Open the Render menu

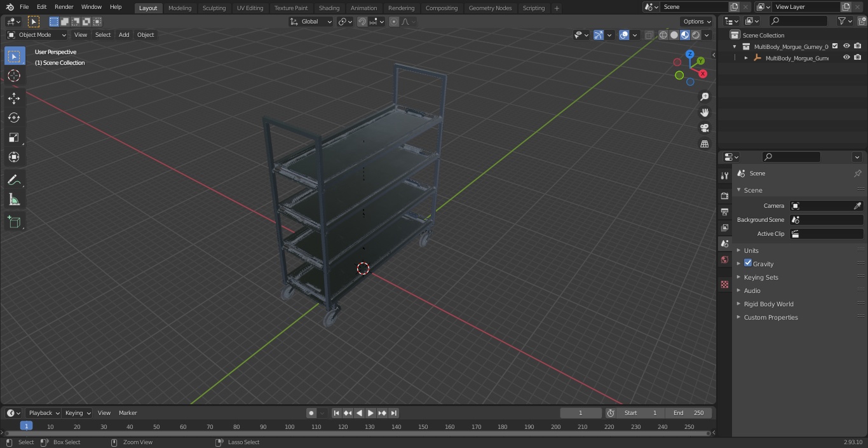click(64, 7)
